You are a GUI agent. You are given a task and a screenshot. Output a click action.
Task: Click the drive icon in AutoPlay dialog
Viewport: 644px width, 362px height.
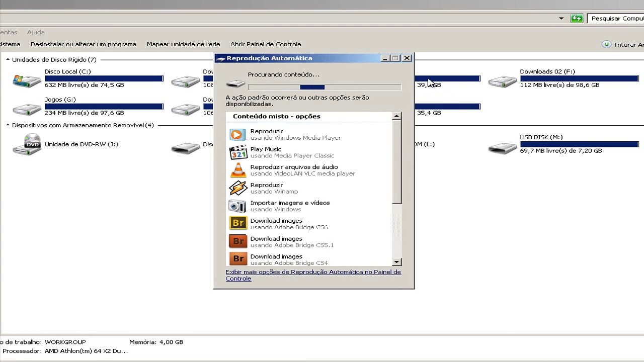(235, 83)
